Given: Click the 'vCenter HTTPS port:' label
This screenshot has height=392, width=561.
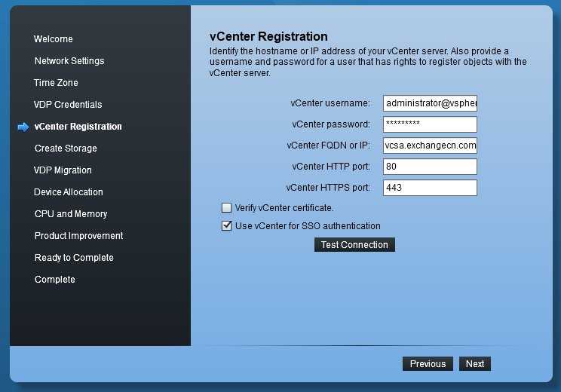Looking at the screenshot, I should point(328,188).
